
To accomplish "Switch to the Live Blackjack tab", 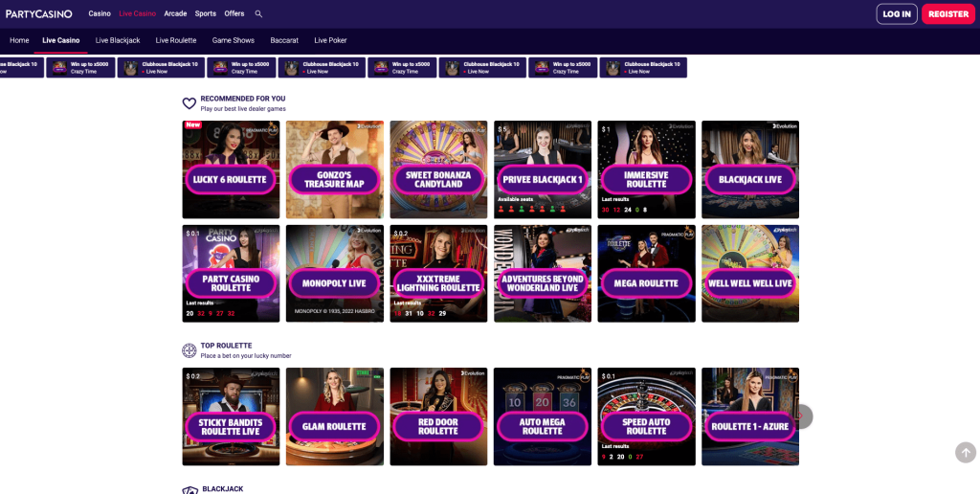I will pos(118,40).
